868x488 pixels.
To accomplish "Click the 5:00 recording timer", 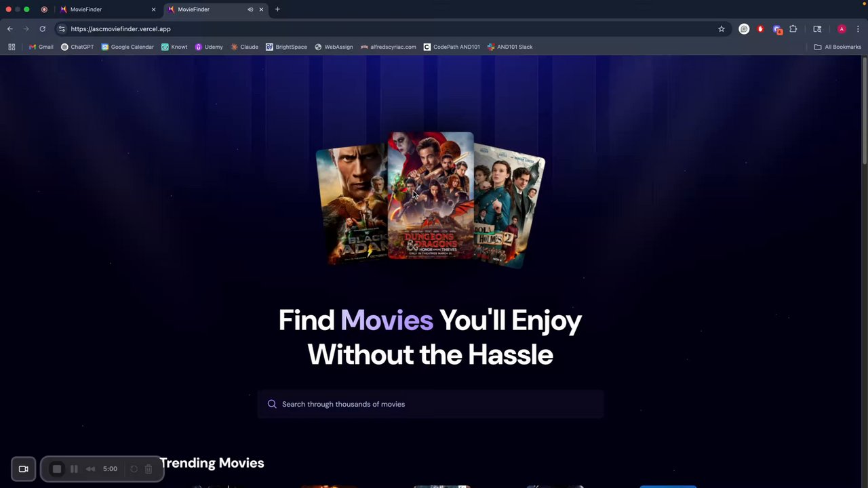I will [x=110, y=469].
